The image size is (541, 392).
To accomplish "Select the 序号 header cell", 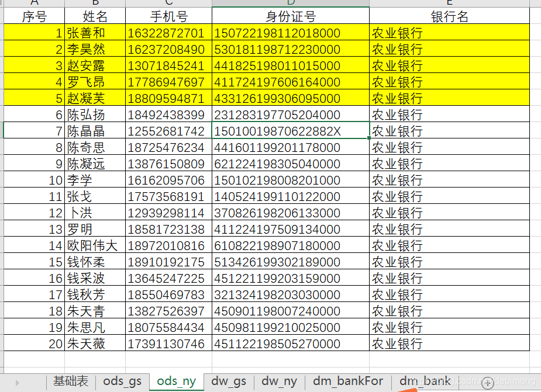I will [34, 16].
